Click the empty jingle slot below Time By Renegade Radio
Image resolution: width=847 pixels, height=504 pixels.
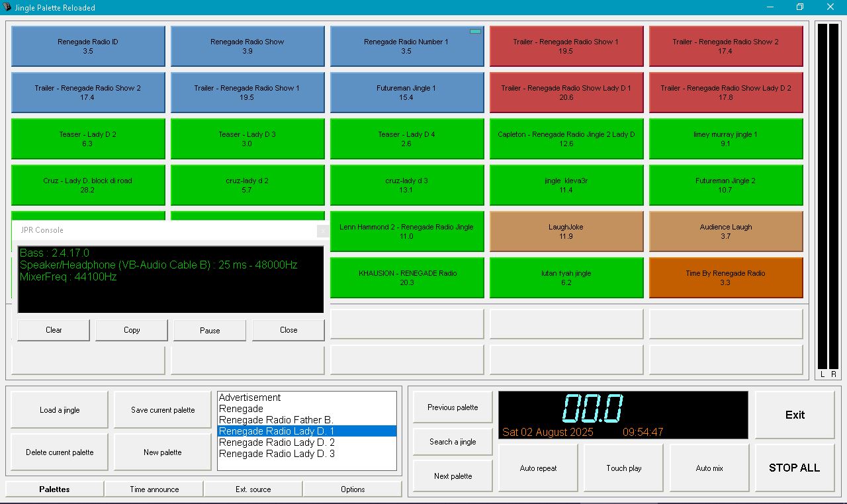click(x=726, y=324)
